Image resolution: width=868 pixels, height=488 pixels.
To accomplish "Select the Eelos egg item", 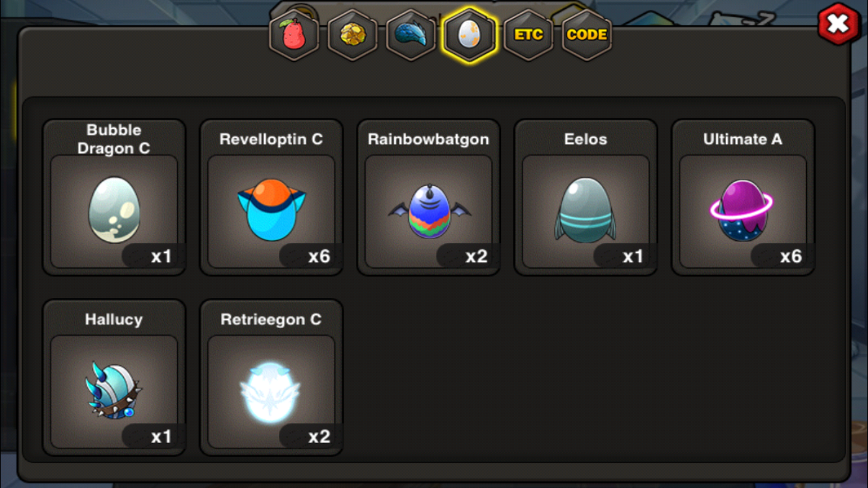I will pyautogui.click(x=586, y=197).
